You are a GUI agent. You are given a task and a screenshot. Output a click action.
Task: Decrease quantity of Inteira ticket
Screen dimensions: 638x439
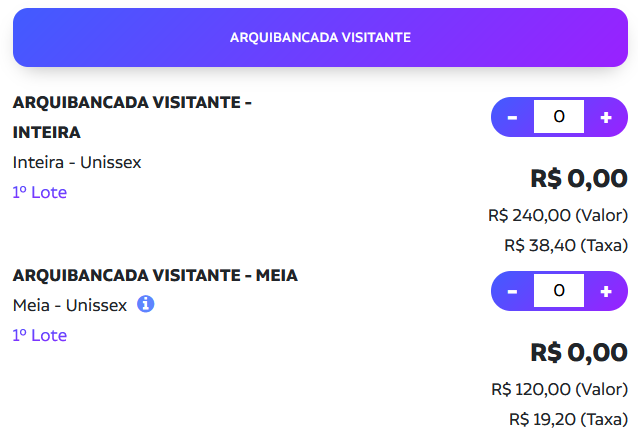click(x=512, y=117)
